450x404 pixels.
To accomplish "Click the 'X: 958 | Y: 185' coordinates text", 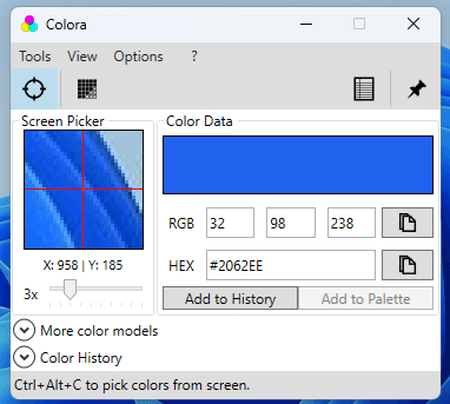I will pyautogui.click(x=83, y=265).
